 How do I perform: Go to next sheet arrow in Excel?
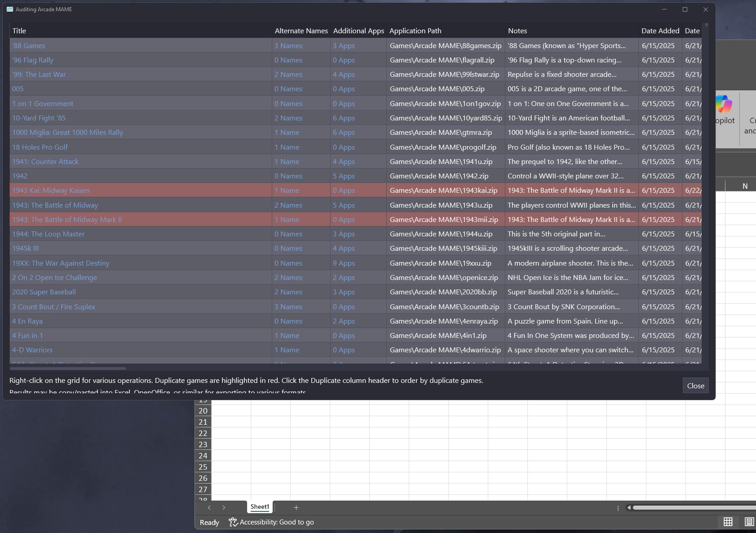click(224, 508)
